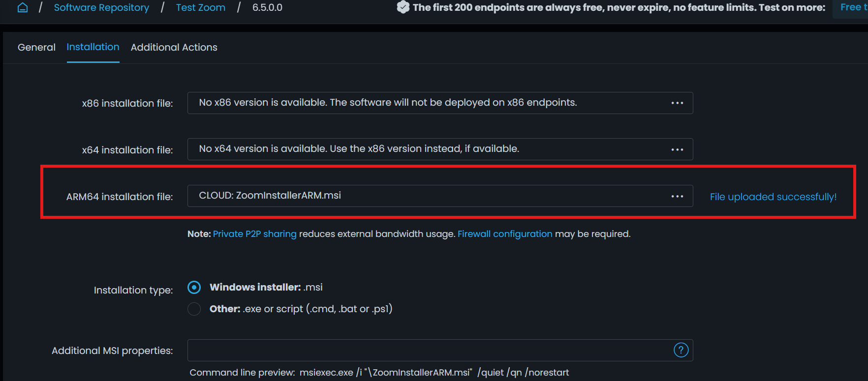Open the Software Repository breadcrumb link
This screenshot has width=868, height=381.
click(x=101, y=7)
